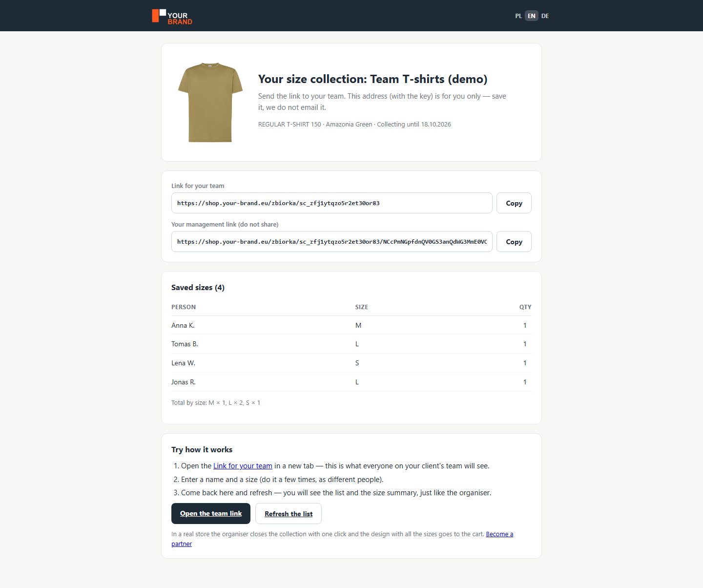The width and height of the screenshot is (703, 588).
Task: Click the quantity in Jonas R.'s row
Action: pyautogui.click(x=525, y=382)
